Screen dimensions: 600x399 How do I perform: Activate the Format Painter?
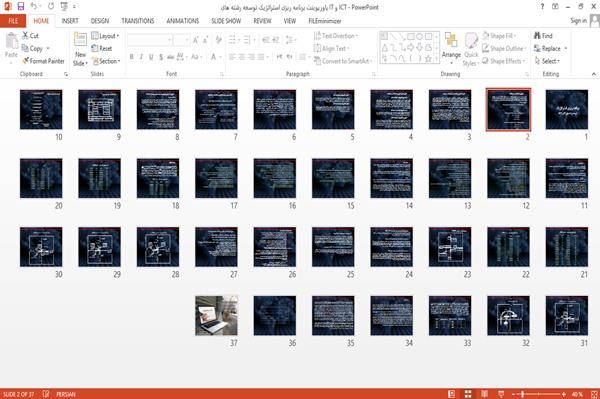click(43, 61)
